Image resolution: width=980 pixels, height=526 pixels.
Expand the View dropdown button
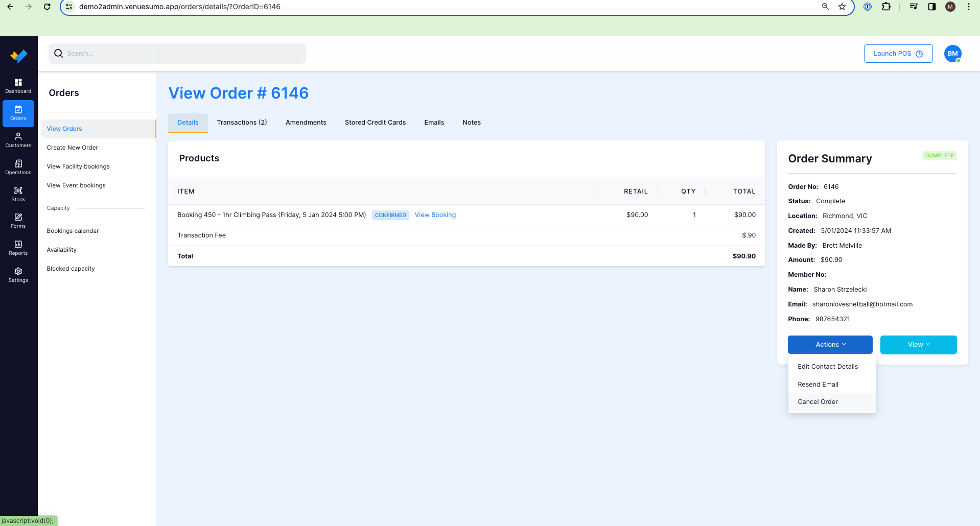pos(918,345)
